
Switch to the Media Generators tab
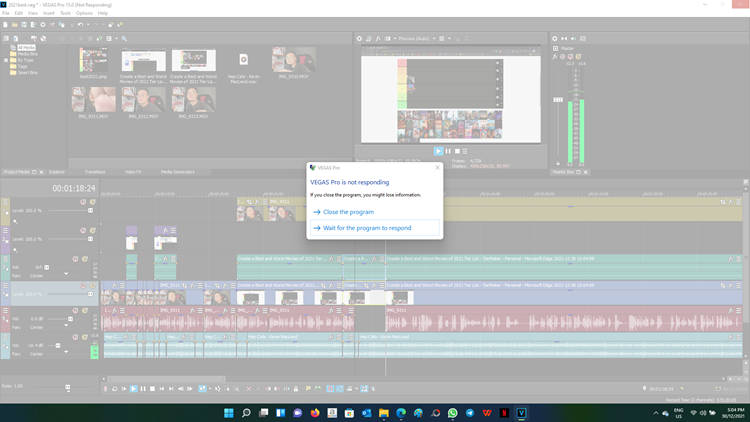pos(177,172)
